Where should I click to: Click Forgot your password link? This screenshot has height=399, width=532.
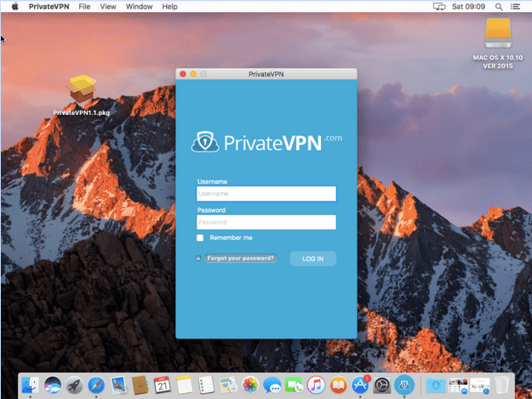(x=241, y=259)
